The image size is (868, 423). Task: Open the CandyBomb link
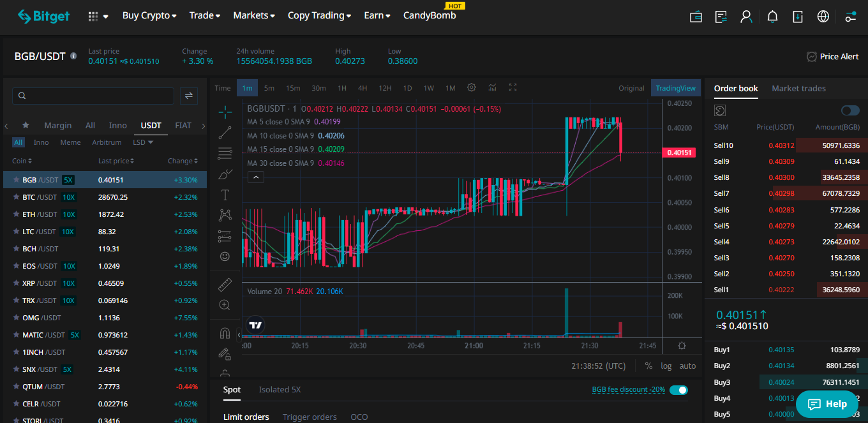(x=430, y=15)
